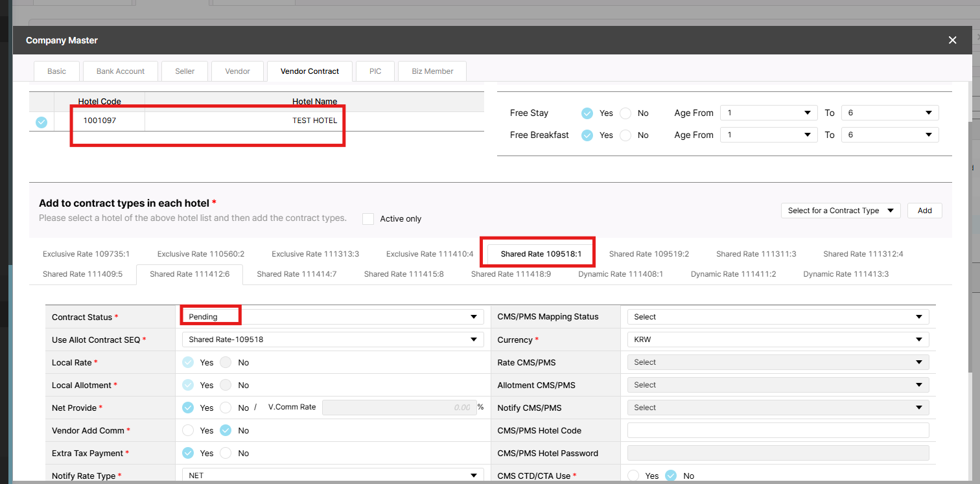
Task: Open the PIC tab
Action: coord(375,71)
